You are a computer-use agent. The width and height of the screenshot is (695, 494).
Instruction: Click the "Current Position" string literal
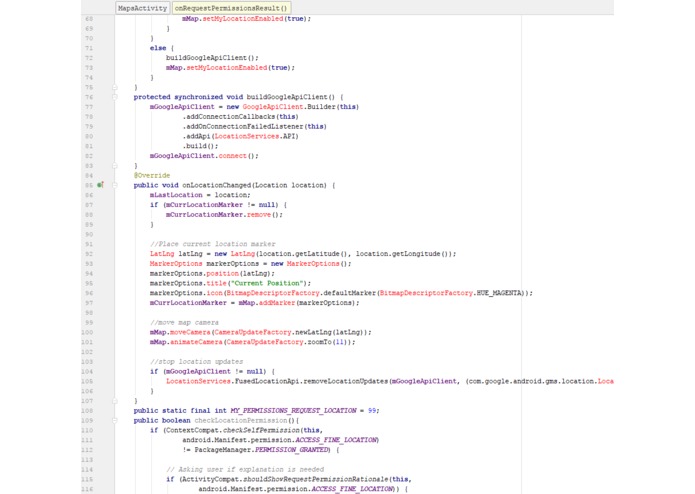click(266, 283)
